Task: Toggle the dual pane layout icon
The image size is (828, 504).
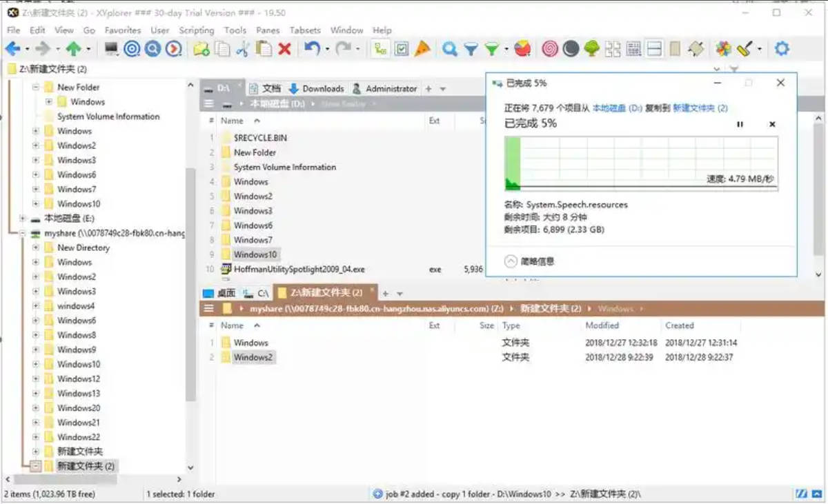Action: (655, 49)
